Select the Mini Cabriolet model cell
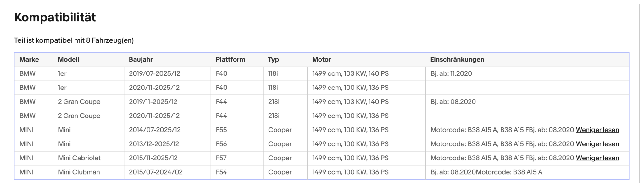 [88, 158]
